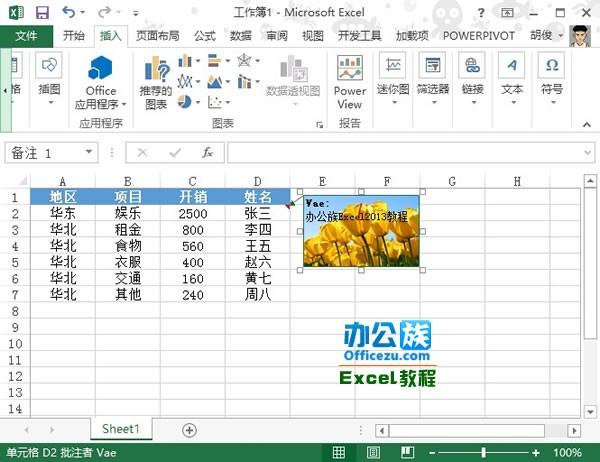The width and height of the screenshot is (600, 462).
Task: Switch to the 视图 View tab
Action: point(313,36)
